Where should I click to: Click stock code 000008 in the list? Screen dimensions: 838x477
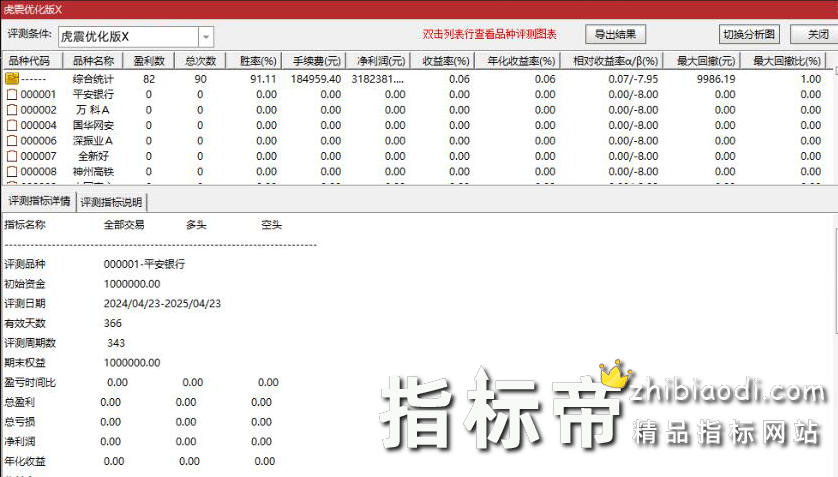point(38,172)
